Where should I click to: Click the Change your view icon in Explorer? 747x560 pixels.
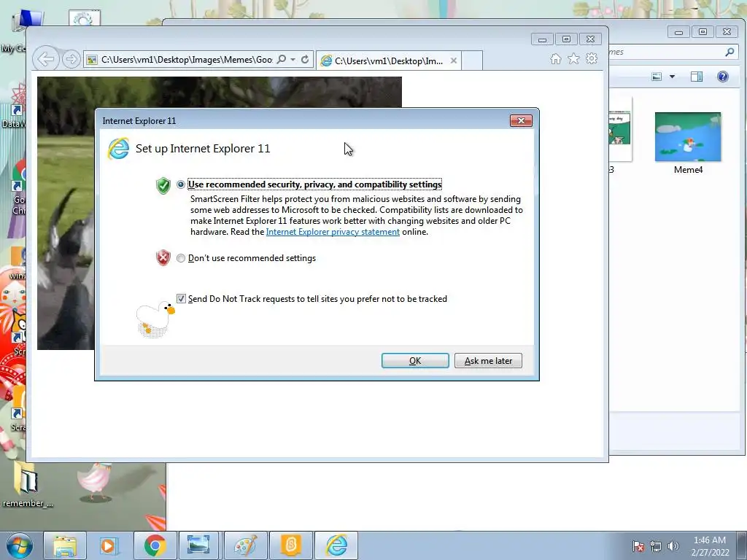(x=657, y=77)
